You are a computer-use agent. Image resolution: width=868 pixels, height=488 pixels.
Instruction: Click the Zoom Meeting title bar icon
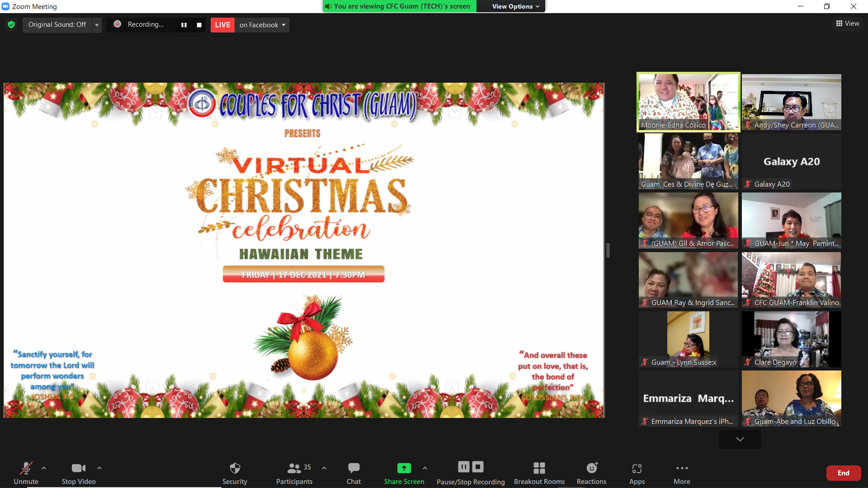click(5, 6)
